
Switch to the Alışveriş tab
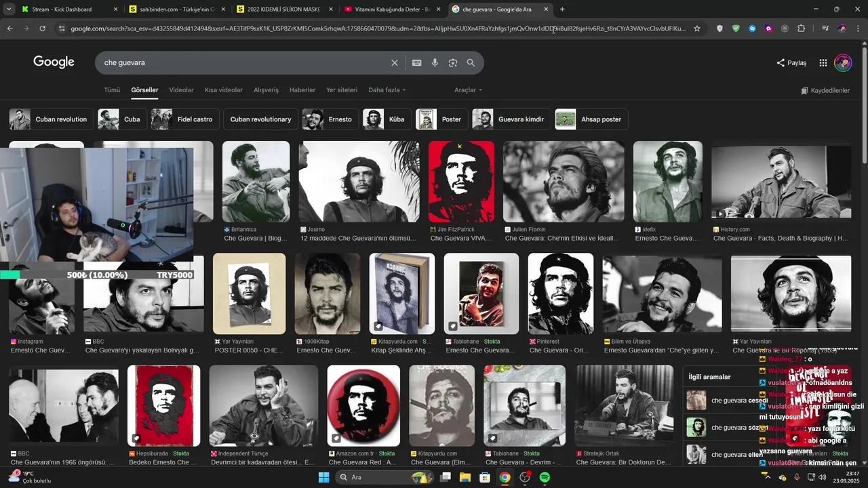tap(266, 90)
